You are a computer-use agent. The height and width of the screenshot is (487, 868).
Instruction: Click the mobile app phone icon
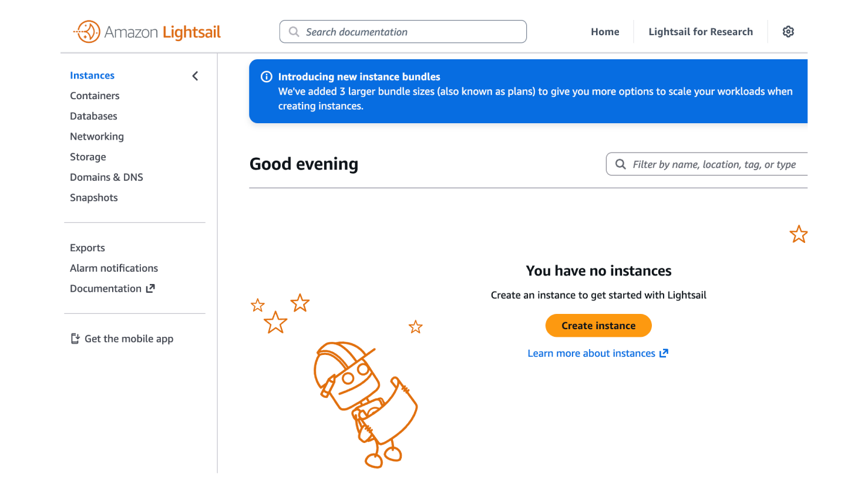pyautogui.click(x=75, y=339)
